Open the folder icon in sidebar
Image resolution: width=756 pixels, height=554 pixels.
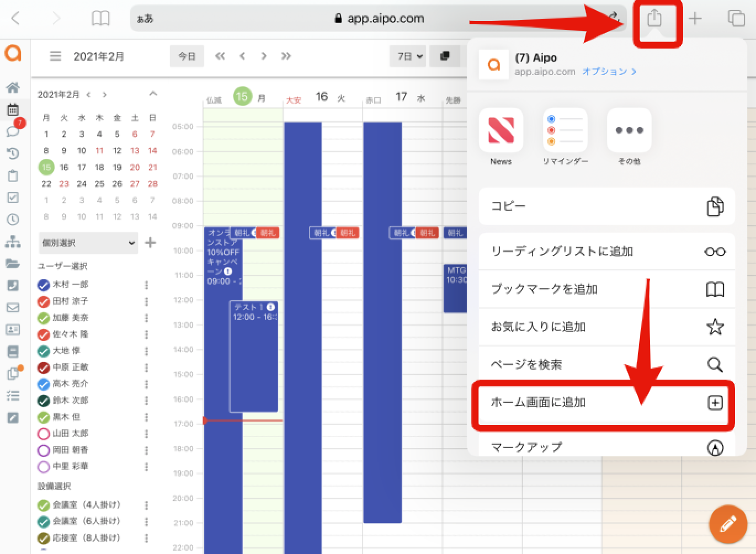click(13, 264)
